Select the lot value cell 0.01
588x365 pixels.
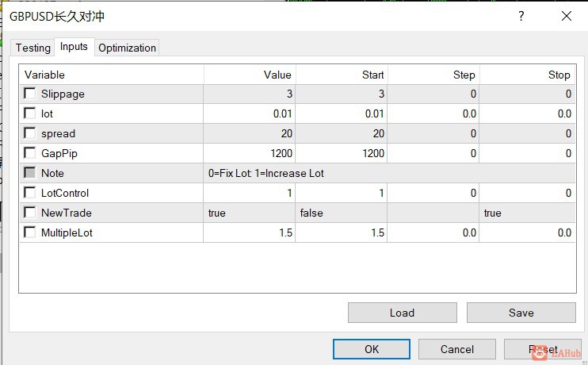pos(250,113)
